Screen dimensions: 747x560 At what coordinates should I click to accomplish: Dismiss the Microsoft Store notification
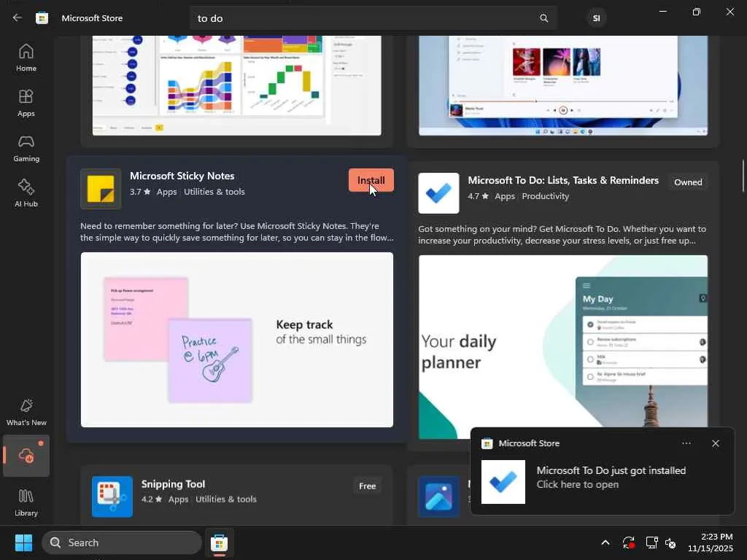point(715,443)
